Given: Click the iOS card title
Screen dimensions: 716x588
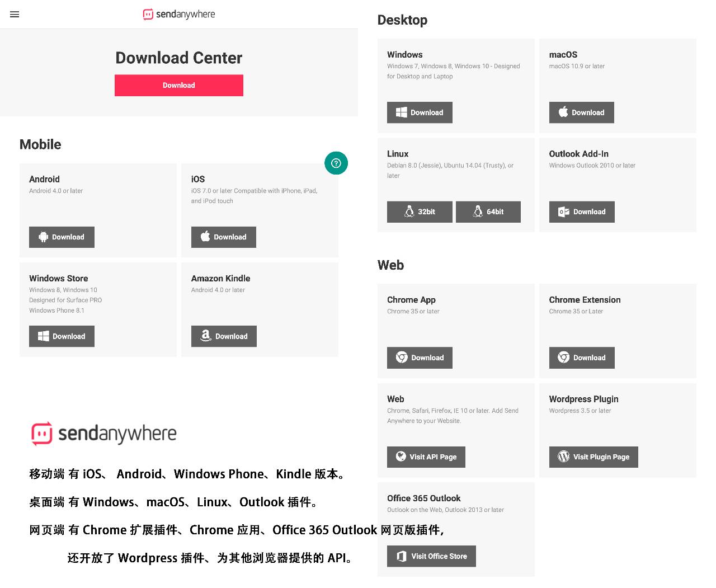Looking at the screenshot, I should [x=198, y=179].
